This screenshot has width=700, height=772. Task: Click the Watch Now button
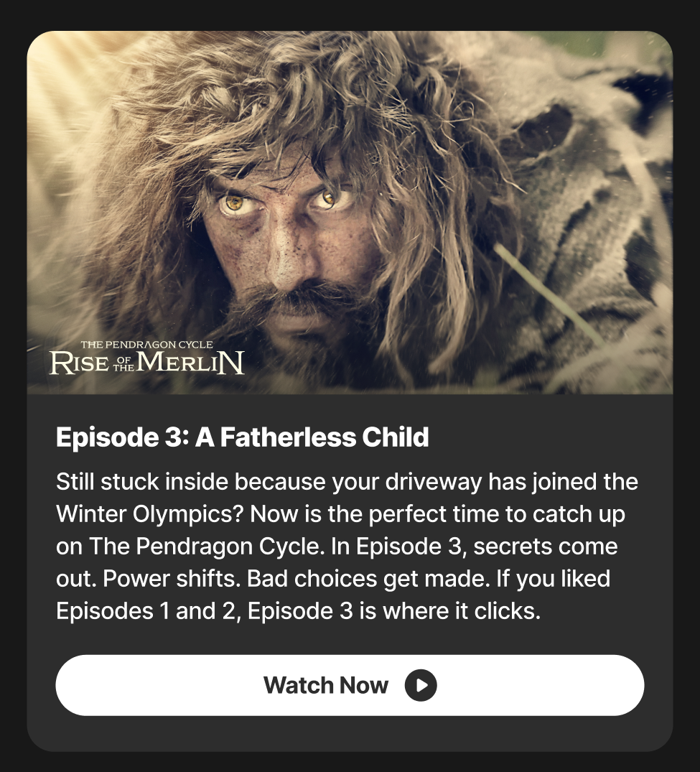(x=350, y=685)
